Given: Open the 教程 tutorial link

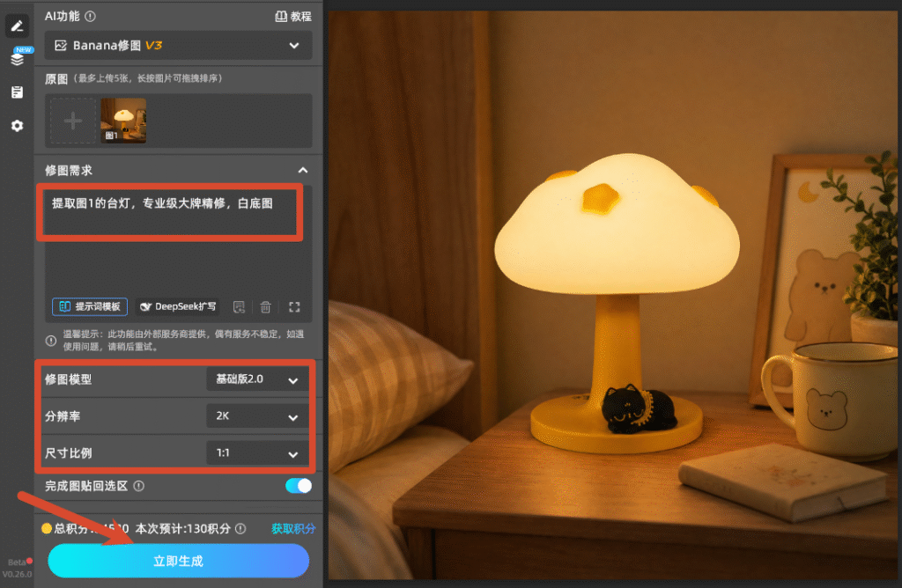Looking at the screenshot, I should point(293,17).
